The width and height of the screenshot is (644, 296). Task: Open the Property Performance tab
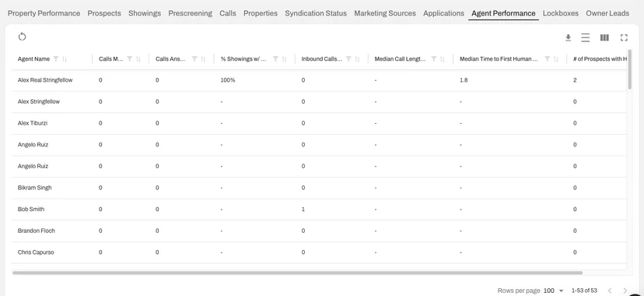pos(44,13)
